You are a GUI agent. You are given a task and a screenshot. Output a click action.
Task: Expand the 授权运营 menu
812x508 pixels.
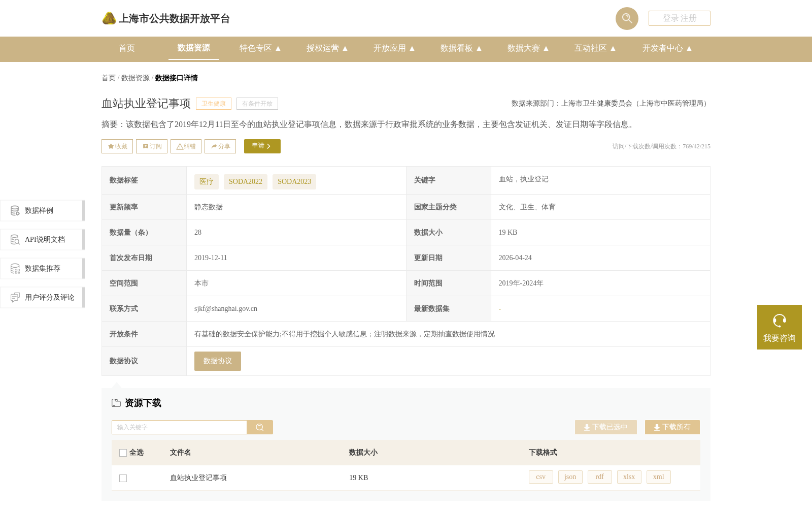pyautogui.click(x=327, y=48)
